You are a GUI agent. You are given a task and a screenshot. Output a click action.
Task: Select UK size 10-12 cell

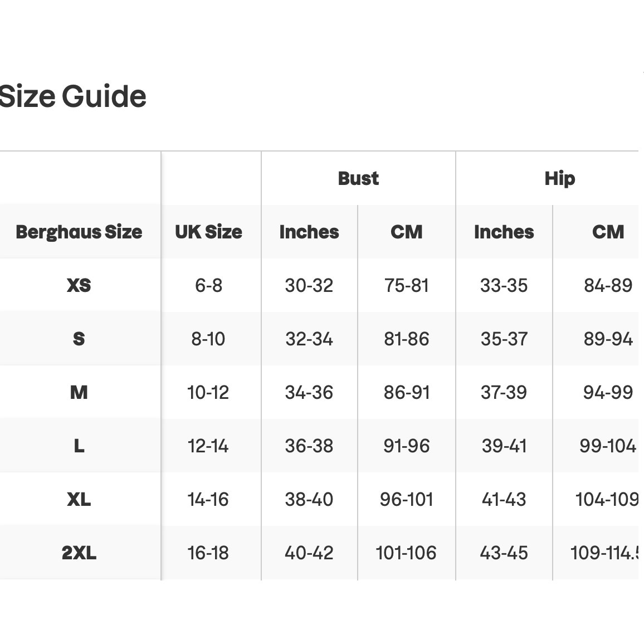click(208, 392)
